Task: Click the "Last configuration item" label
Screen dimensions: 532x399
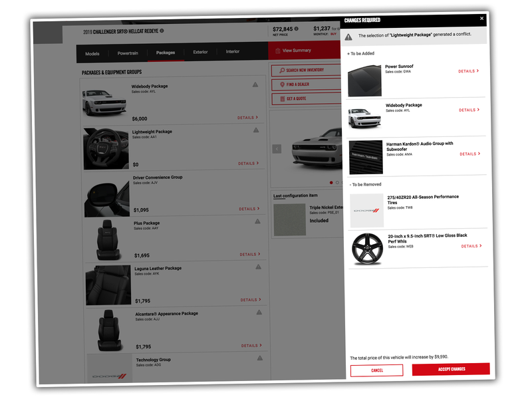Action: pyautogui.click(x=295, y=196)
